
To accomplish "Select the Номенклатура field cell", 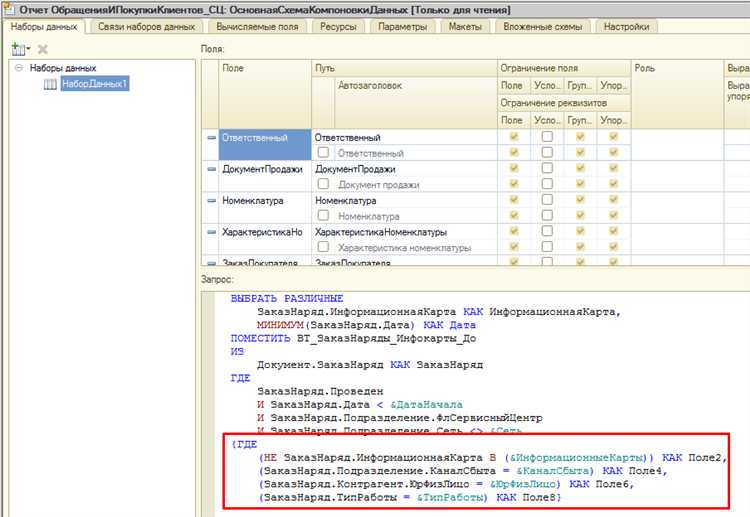I will click(265, 208).
